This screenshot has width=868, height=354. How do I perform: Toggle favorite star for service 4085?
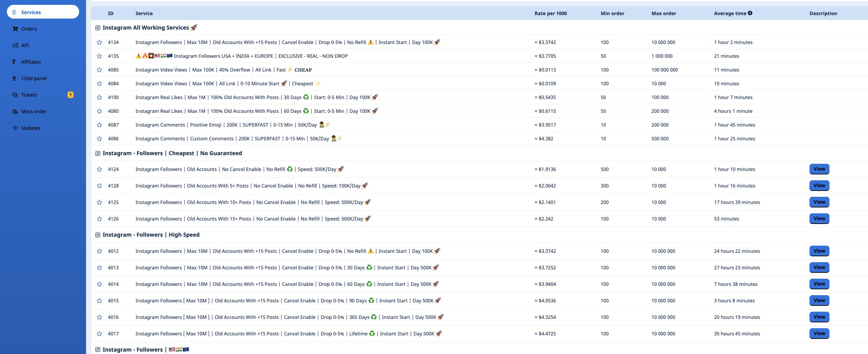(99, 70)
